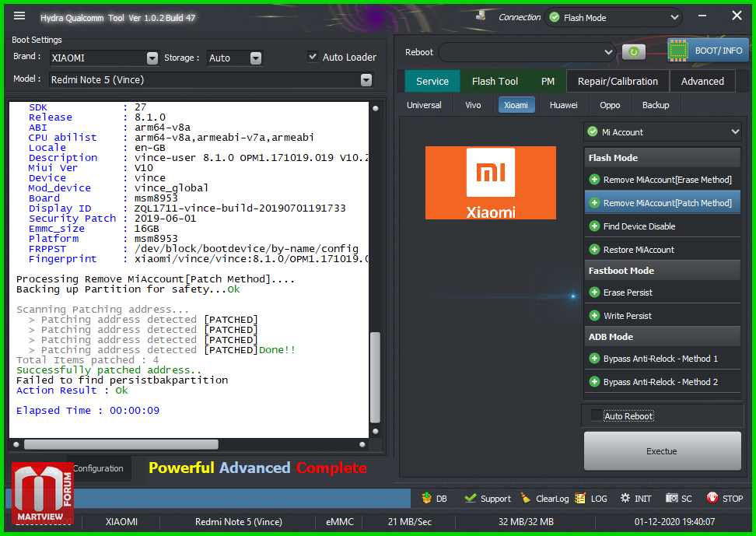The height and width of the screenshot is (536, 756).
Task: Select the Huawei sub-tab
Action: (x=563, y=105)
